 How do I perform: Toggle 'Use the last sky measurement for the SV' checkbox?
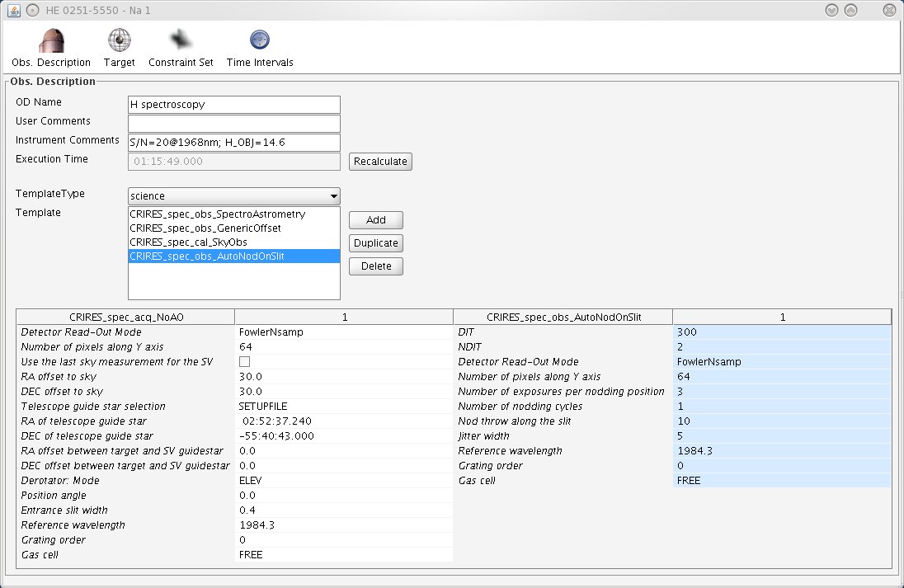click(244, 361)
